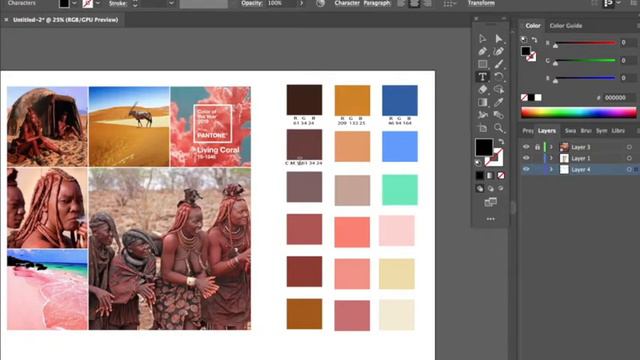640x360 pixels.
Task: Click the recolor artwork circle icon
Action: click(320, 3)
